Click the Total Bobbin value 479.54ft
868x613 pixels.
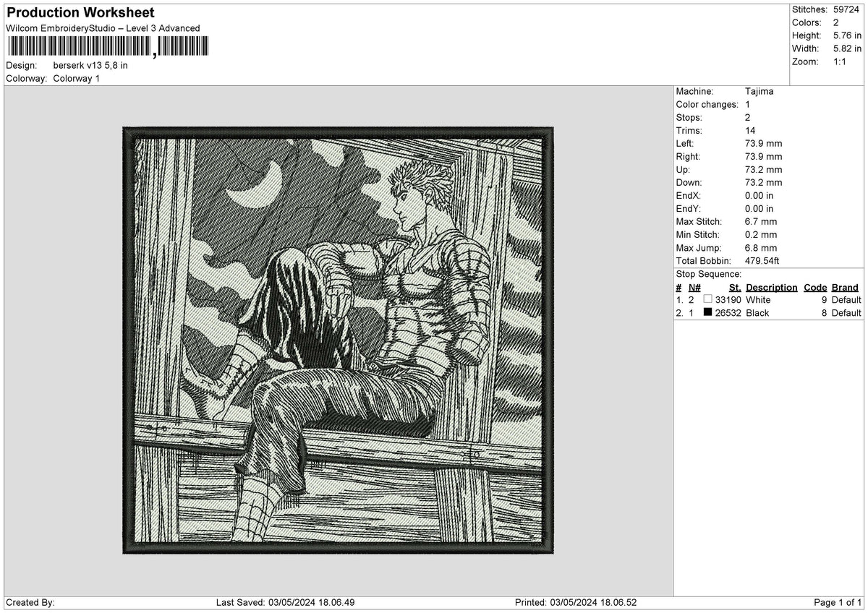[762, 260]
